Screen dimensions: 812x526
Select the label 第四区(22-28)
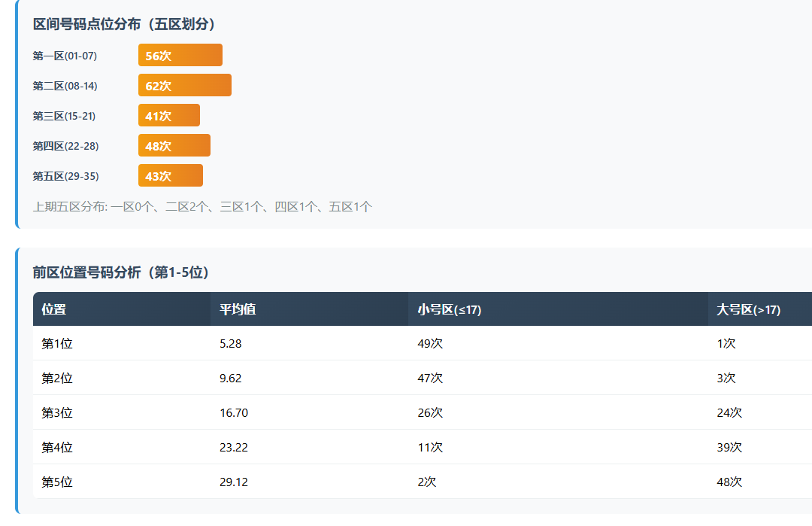click(x=65, y=146)
